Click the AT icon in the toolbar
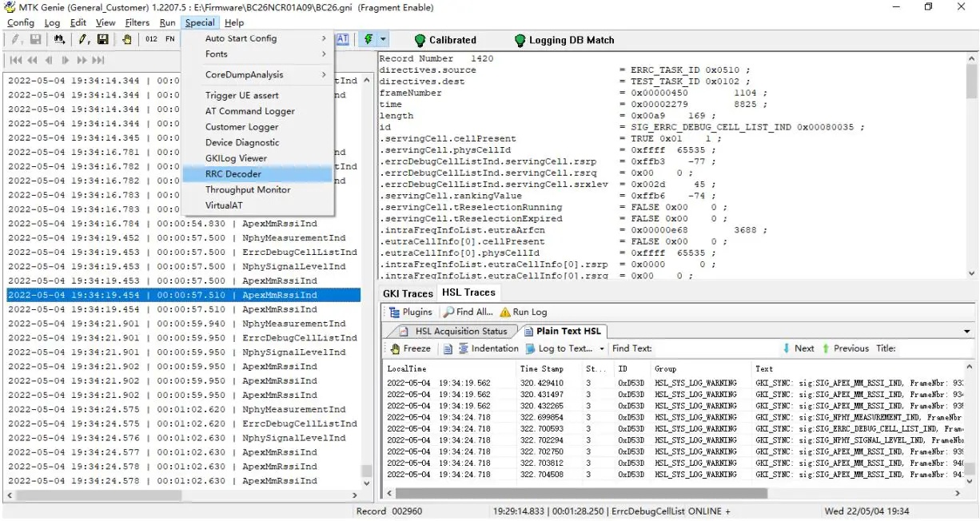Screen dimensions: 980x521 (342, 39)
